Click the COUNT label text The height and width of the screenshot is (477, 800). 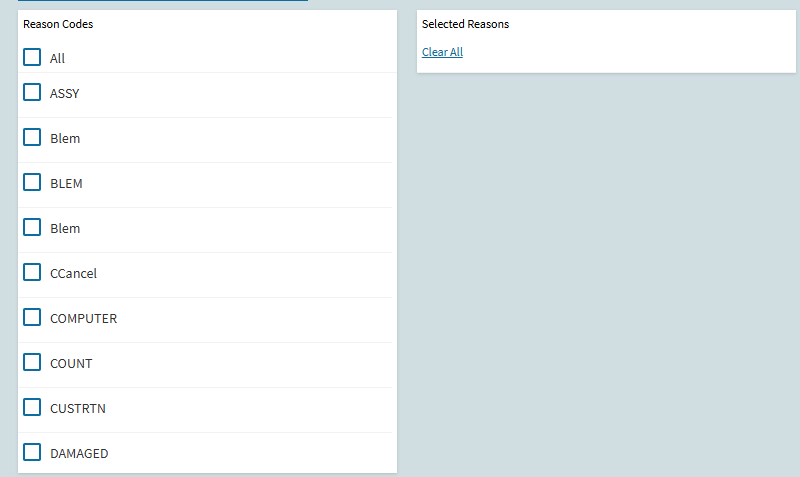click(x=71, y=364)
